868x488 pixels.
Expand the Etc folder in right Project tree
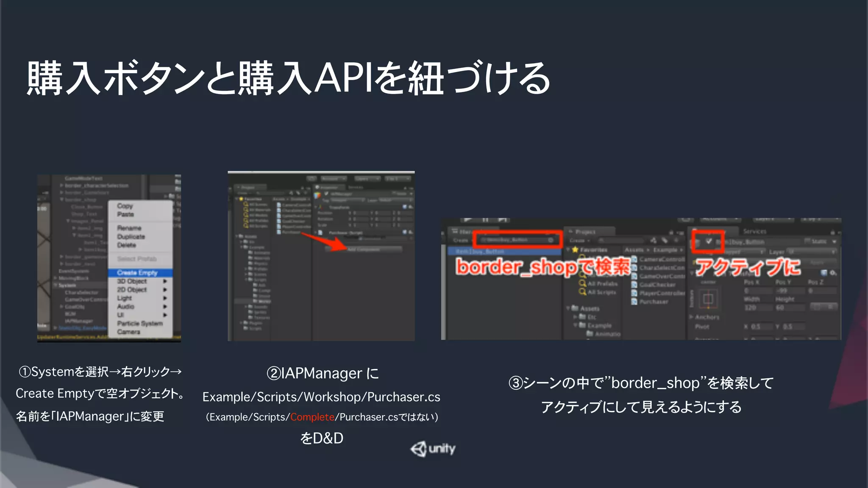[575, 317]
